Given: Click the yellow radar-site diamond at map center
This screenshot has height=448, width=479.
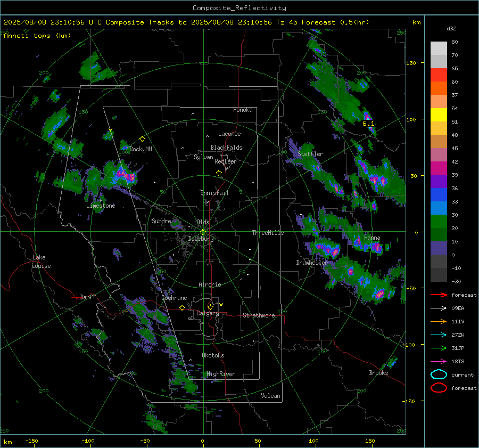Looking at the screenshot, I should [203, 232].
